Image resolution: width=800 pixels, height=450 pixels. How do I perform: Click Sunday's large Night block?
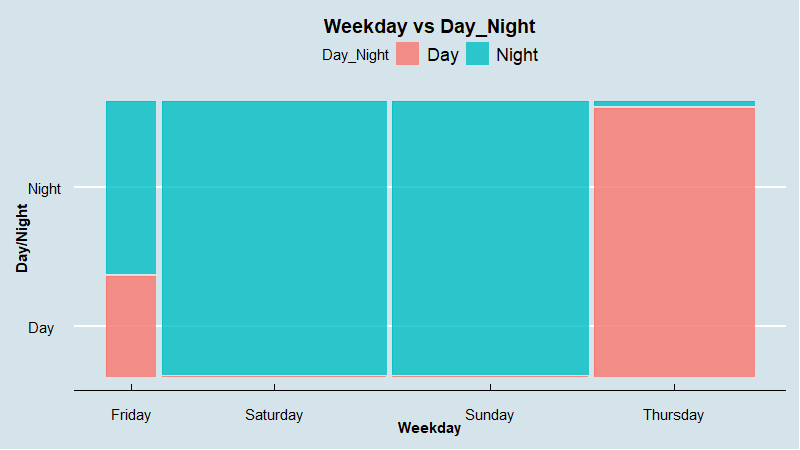490,238
